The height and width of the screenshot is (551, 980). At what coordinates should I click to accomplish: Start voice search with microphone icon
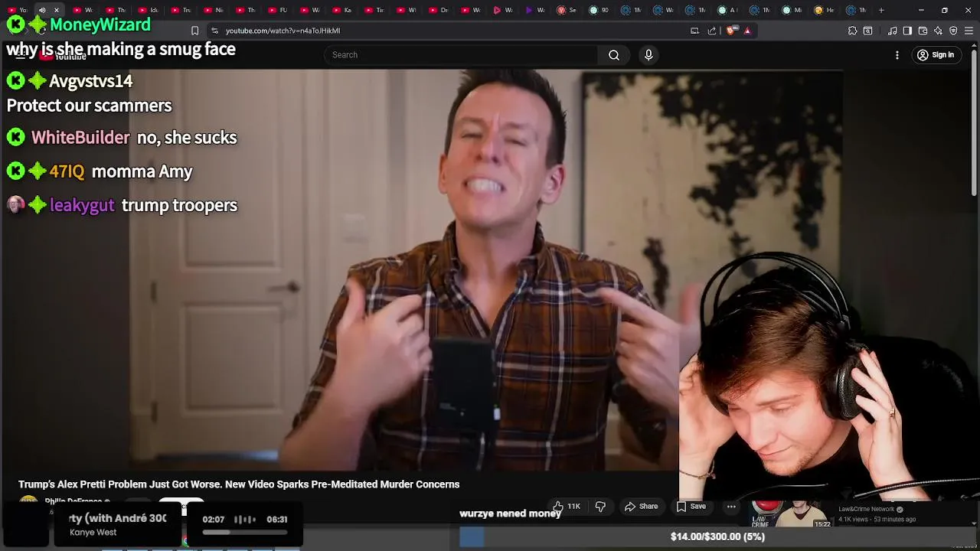coord(648,55)
